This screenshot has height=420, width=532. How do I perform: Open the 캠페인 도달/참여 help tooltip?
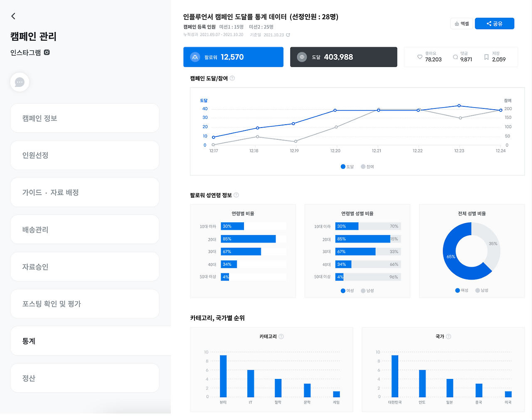[232, 78]
